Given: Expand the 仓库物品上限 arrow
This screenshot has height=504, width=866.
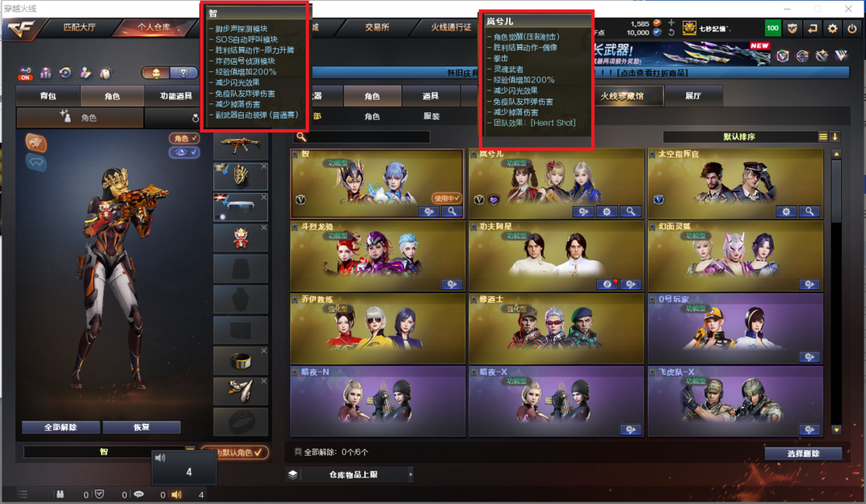Looking at the screenshot, I should point(411,474).
